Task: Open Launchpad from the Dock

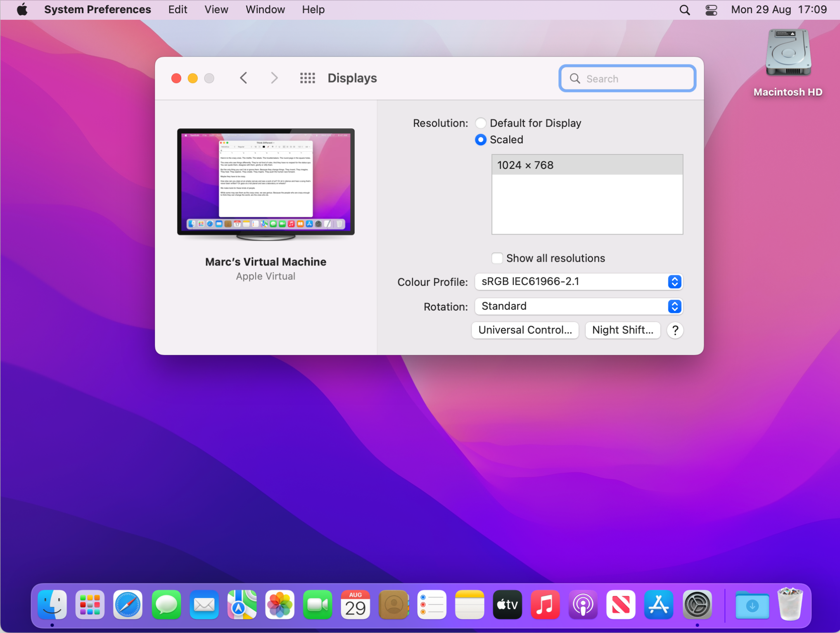Action: point(90,605)
